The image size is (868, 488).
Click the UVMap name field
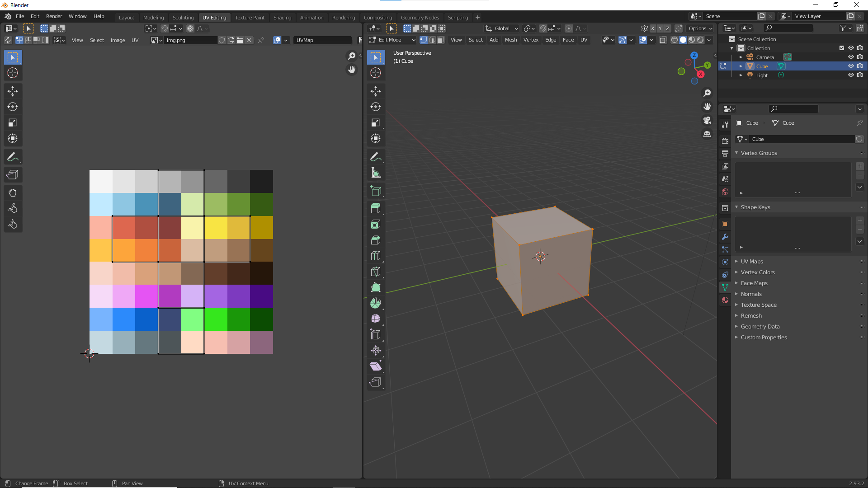point(322,40)
